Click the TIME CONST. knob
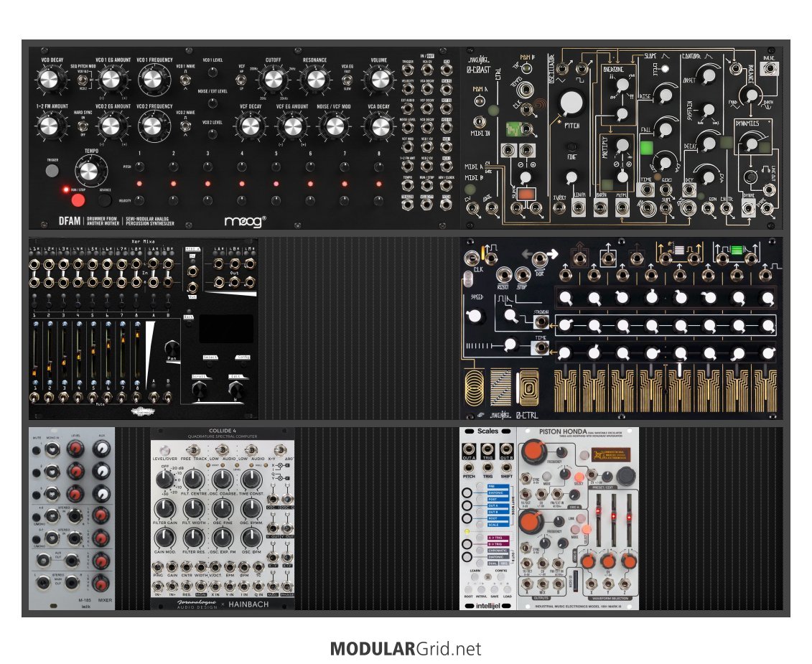 pos(251,480)
